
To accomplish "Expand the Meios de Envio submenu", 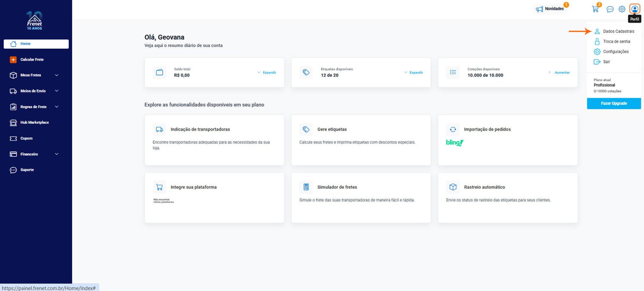I will (x=56, y=91).
